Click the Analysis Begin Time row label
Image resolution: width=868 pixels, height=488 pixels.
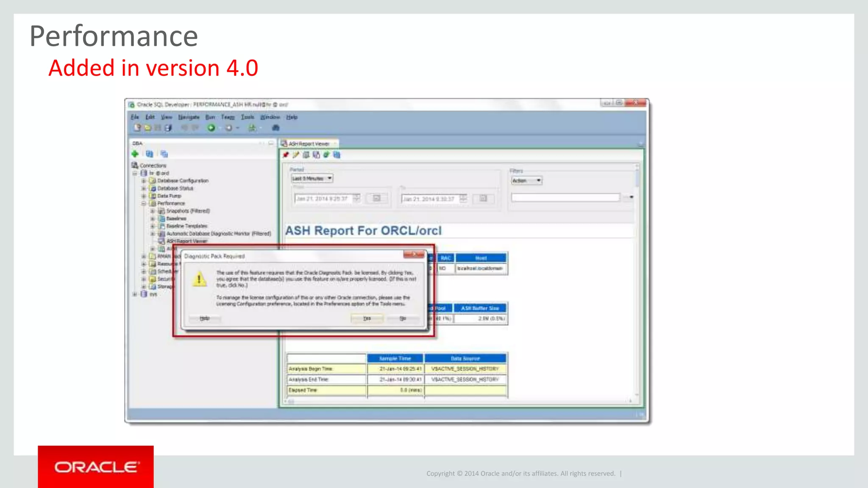311,369
